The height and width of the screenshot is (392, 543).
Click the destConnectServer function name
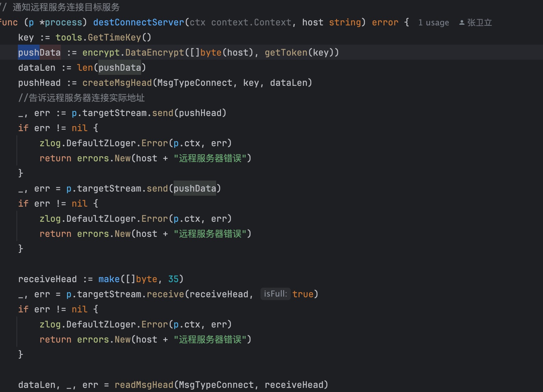(138, 22)
